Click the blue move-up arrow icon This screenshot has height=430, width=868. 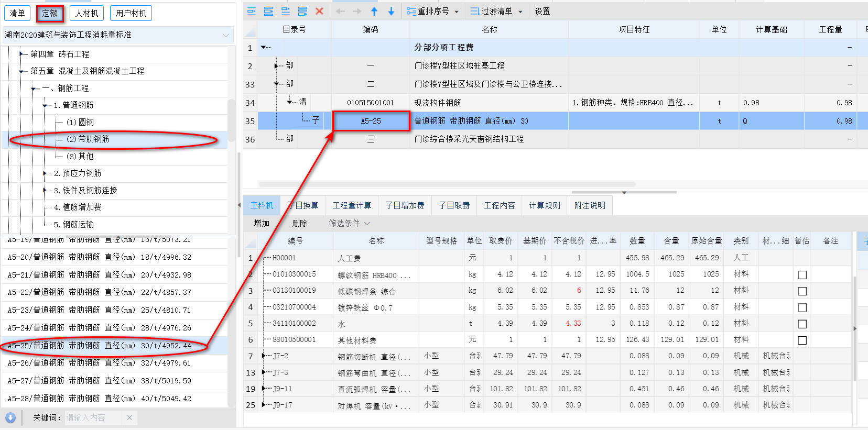(374, 11)
